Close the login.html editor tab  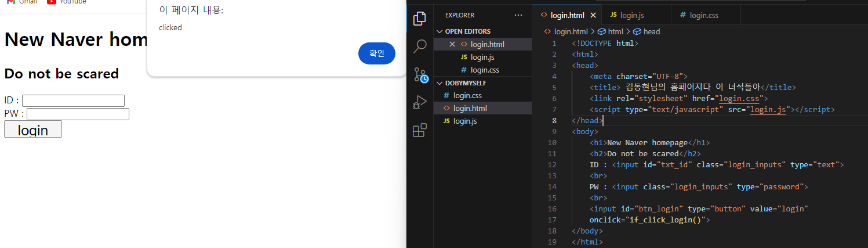click(x=593, y=15)
